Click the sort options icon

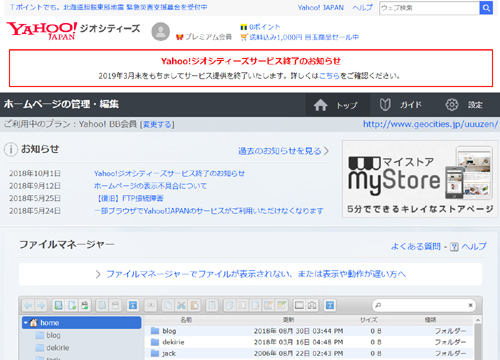pyautogui.click(x=312, y=305)
